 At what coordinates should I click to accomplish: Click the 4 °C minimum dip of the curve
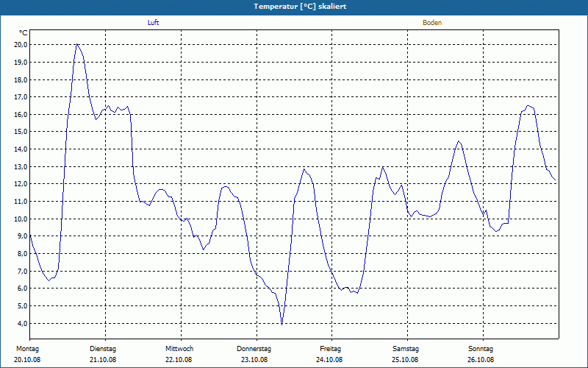tap(282, 323)
